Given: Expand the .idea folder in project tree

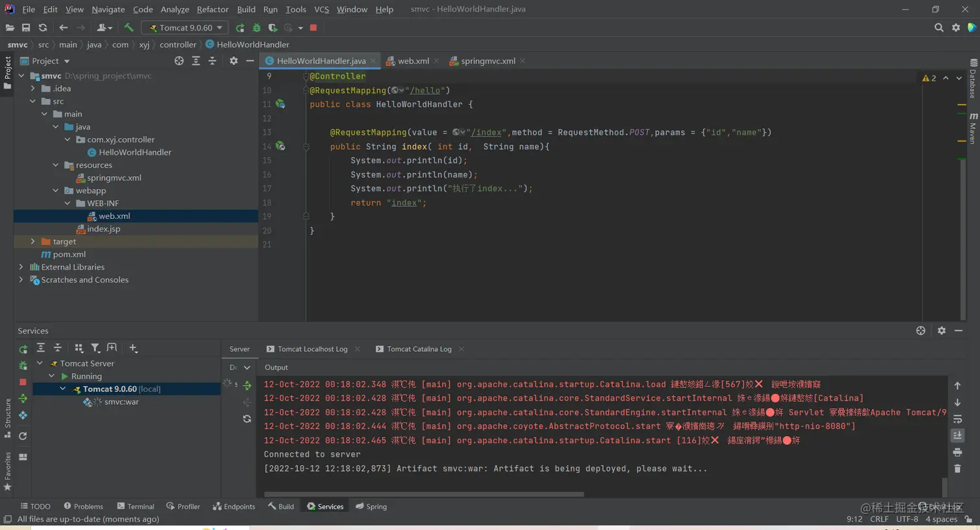Looking at the screenshot, I should 33,89.
